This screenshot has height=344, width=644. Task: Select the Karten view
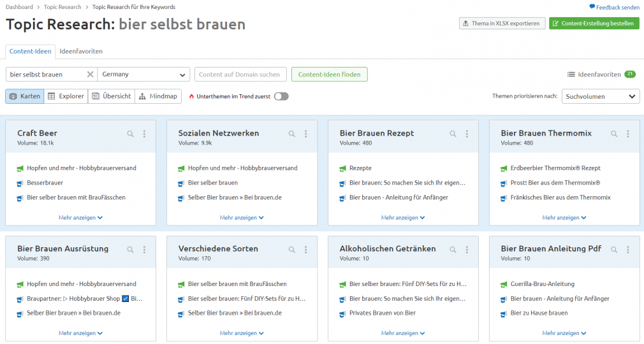(25, 96)
